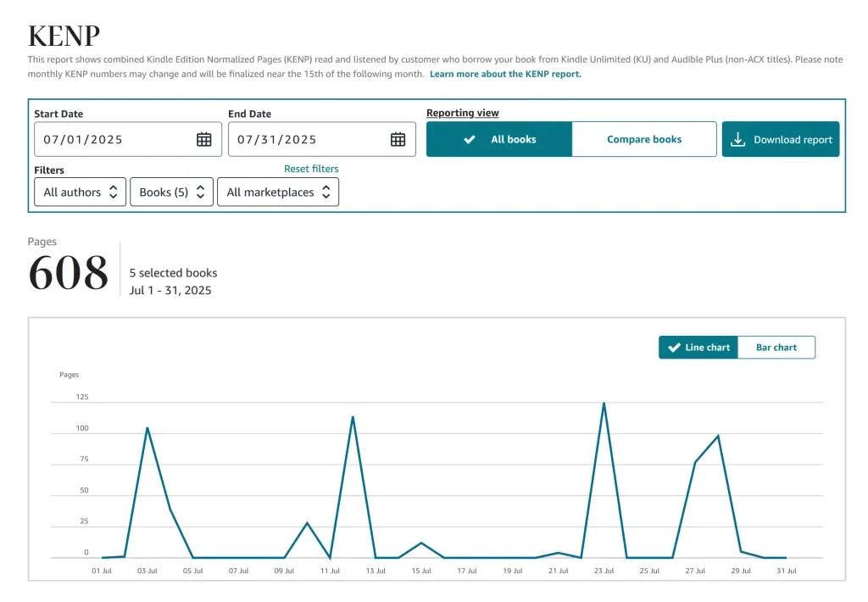
Task: Click the Reporting view heading
Action: [x=462, y=113]
